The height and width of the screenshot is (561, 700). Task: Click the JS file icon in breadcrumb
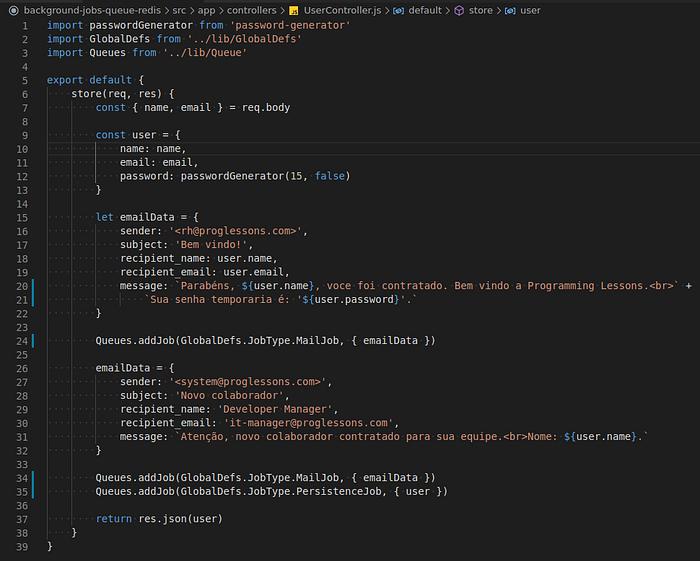[x=294, y=11]
